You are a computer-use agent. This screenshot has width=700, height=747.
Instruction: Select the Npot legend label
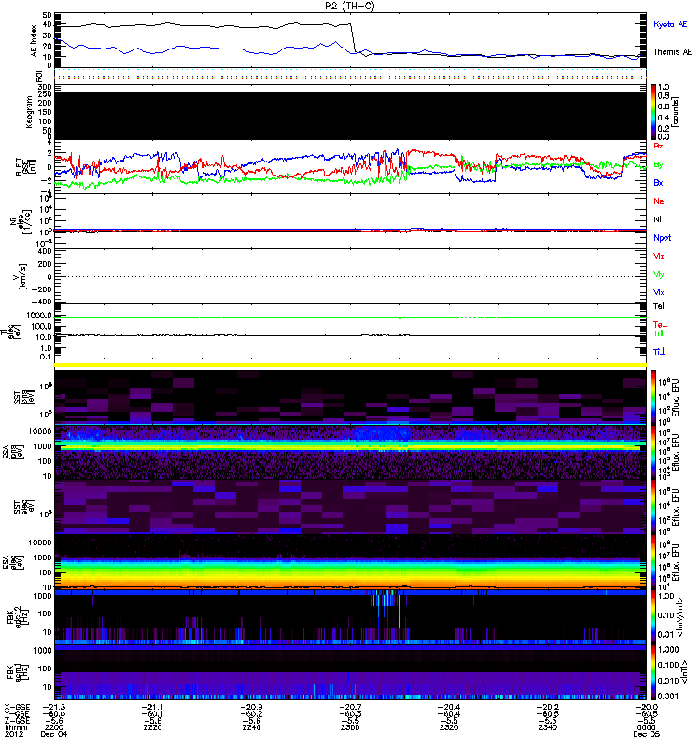click(662, 237)
